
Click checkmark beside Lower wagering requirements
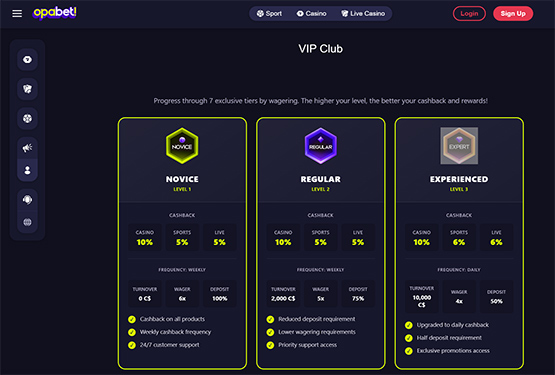coord(270,332)
